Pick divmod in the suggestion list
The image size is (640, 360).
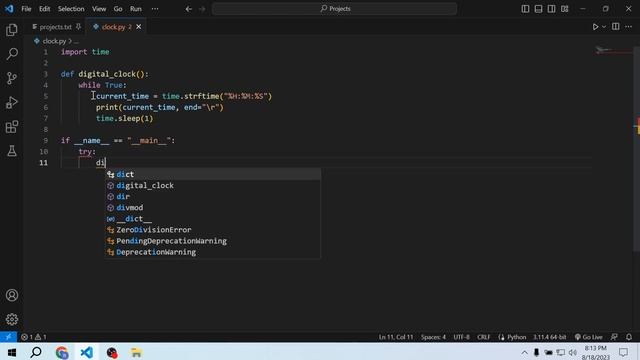pos(213,207)
